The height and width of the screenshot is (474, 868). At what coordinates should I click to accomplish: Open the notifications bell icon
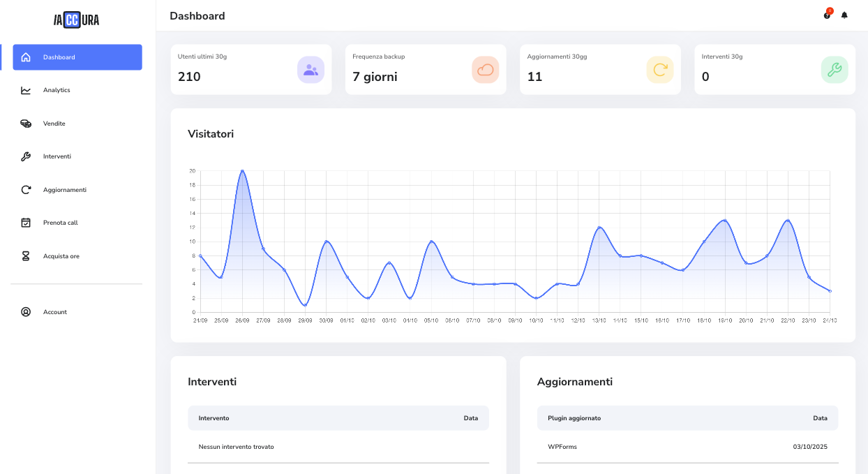click(844, 15)
